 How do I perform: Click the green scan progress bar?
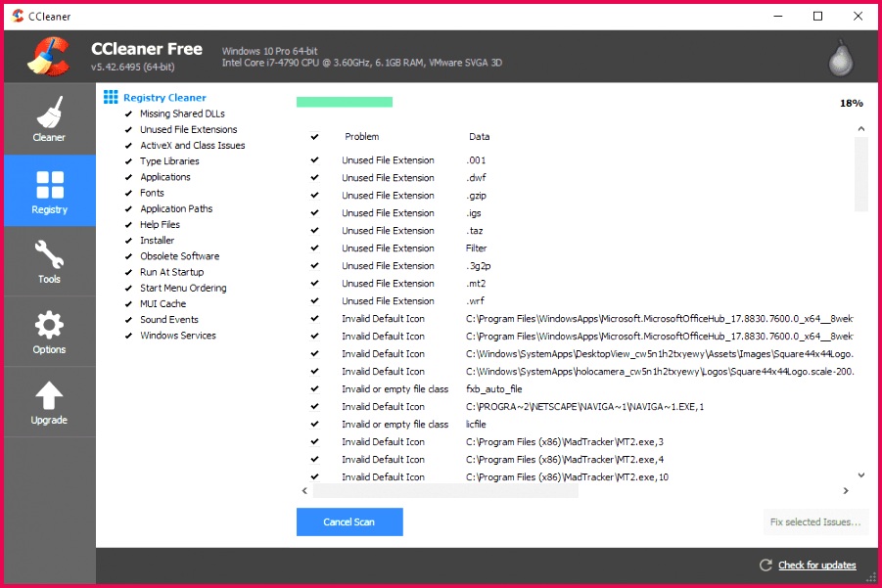point(344,101)
